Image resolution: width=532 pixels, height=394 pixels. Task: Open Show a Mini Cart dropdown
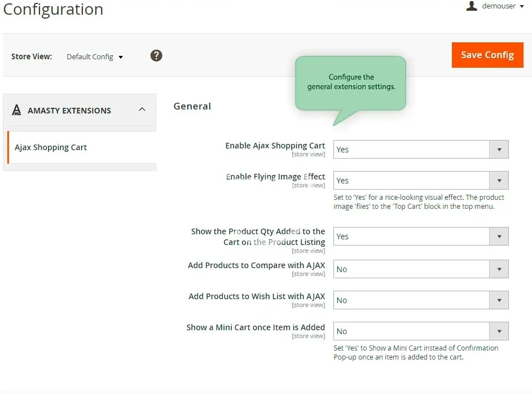pyautogui.click(x=420, y=331)
